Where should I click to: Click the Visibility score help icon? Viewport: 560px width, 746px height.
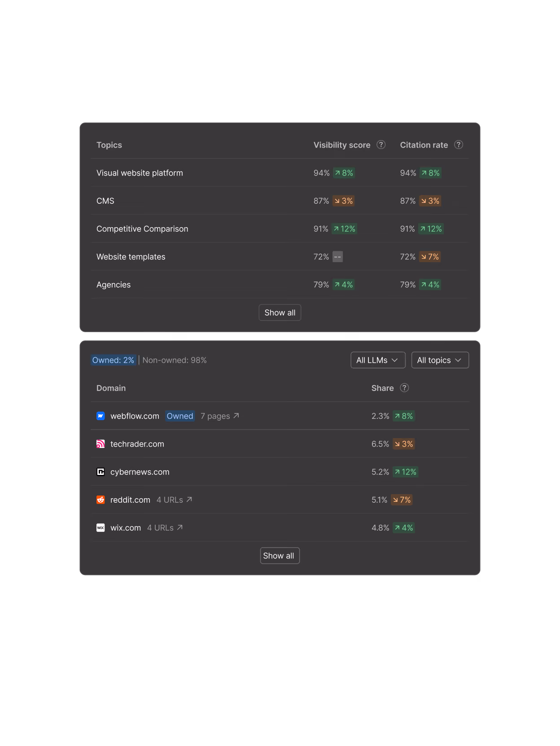[381, 145]
